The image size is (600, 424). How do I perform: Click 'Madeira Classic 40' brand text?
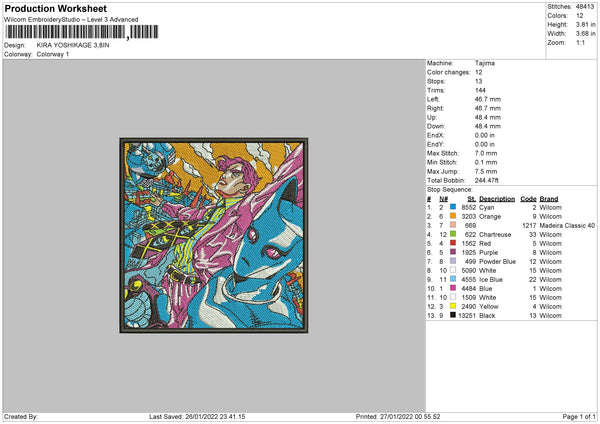567,225
